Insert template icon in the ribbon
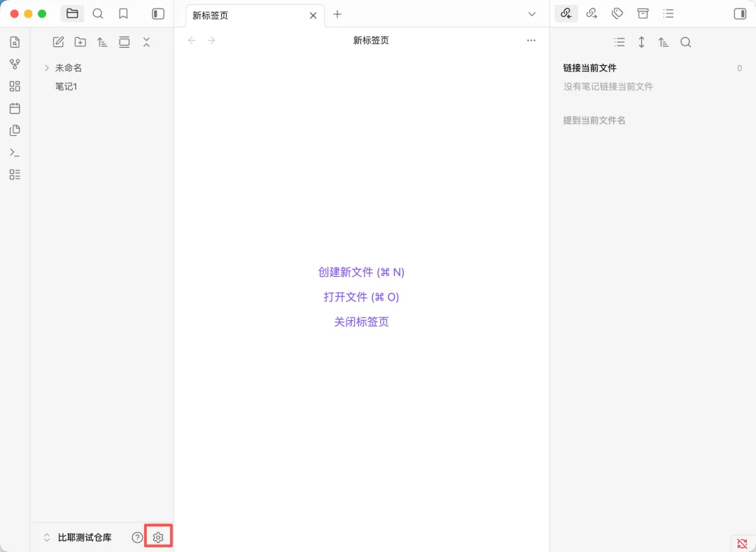 click(15, 130)
